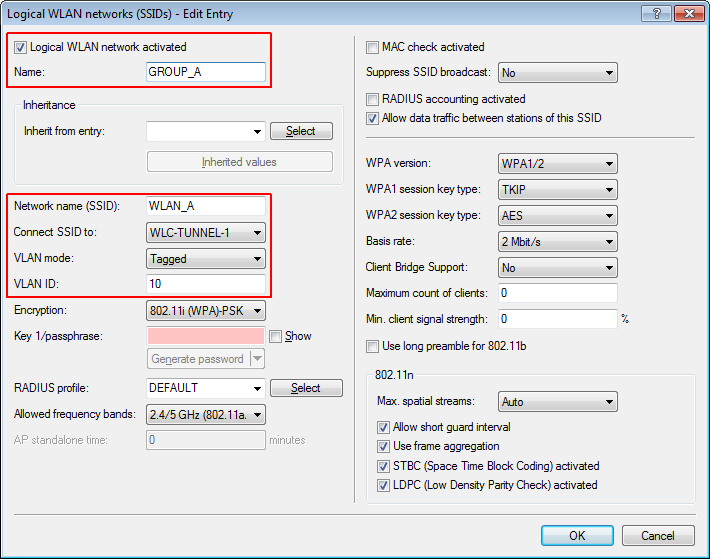Click the VLAN ID input field
This screenshot has height=559, width=710.
(x=205, y=285)
